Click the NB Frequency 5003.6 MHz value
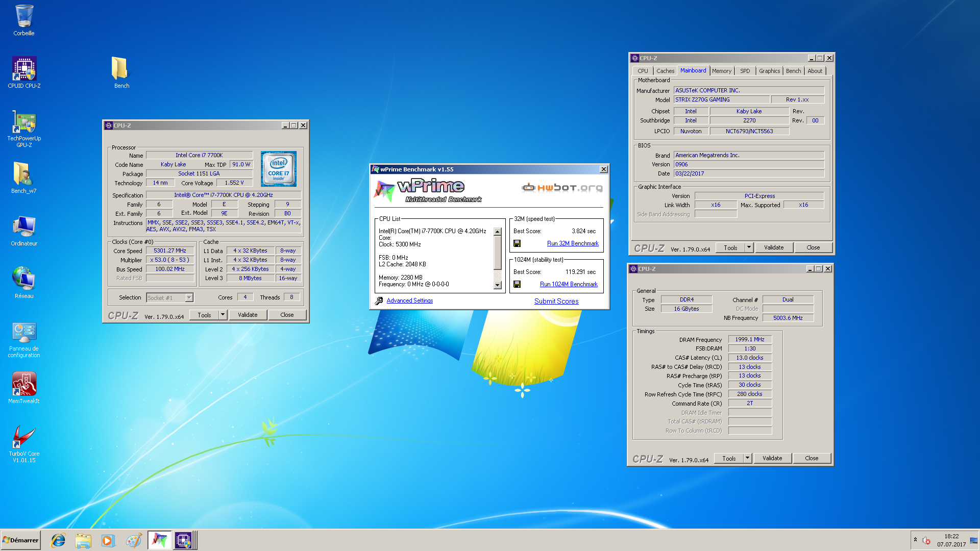 [788, 318]
